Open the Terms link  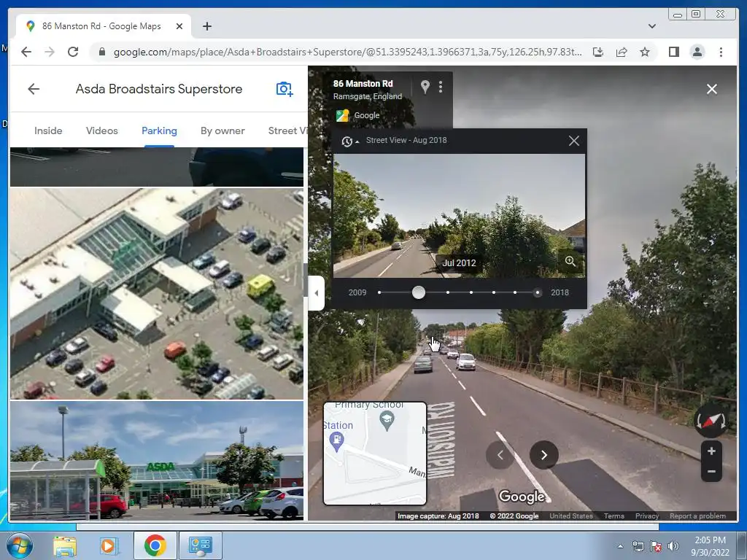click(x=614, y=516)
